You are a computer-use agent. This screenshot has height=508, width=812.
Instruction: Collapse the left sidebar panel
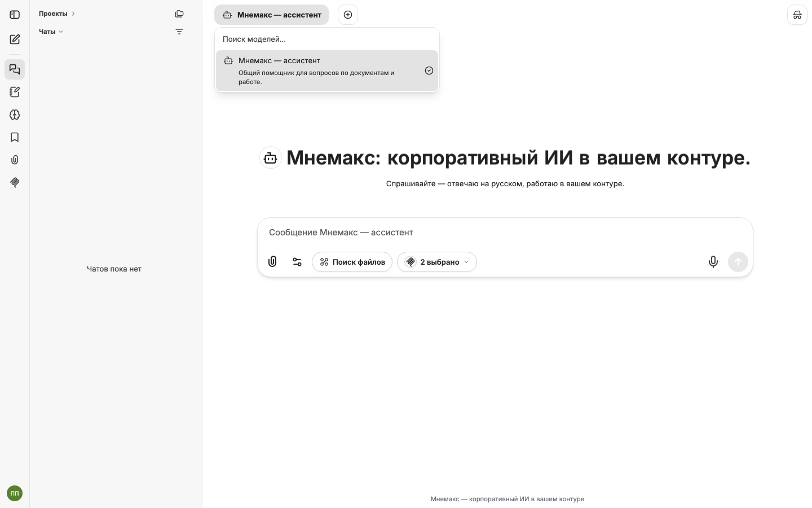click(15, 15)
